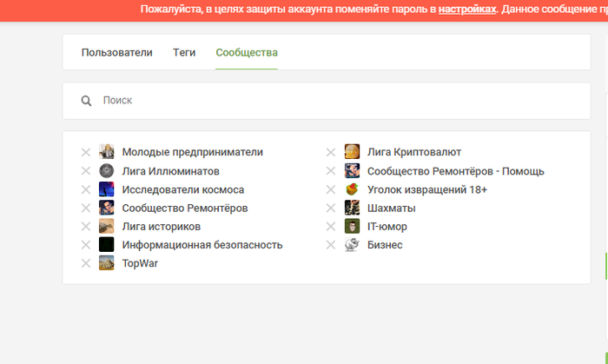Image resolution: width=608 pixels, height=364 pixels.
Task: Switch to the Пользователи tab
Action: (x=116, y=52)
